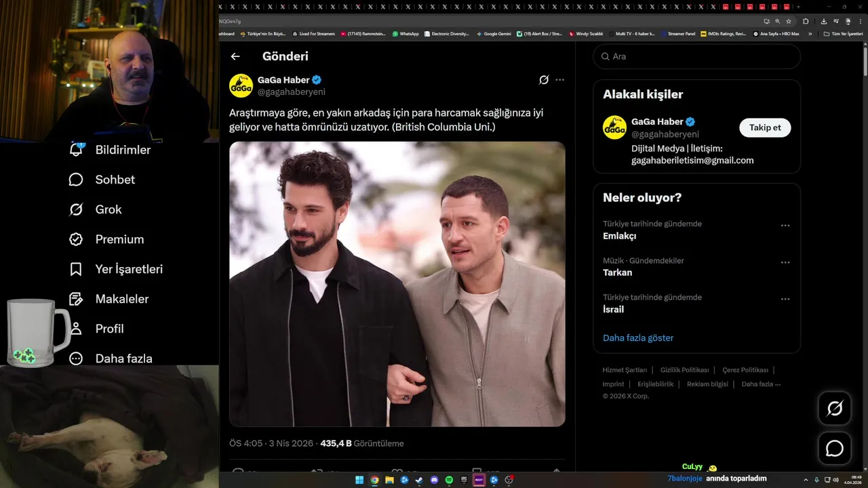Image resolution: width=868 pixels, height=488 pixels.
Task: Open Sohbet in the sidebar
Action: [x=102, y=180]
